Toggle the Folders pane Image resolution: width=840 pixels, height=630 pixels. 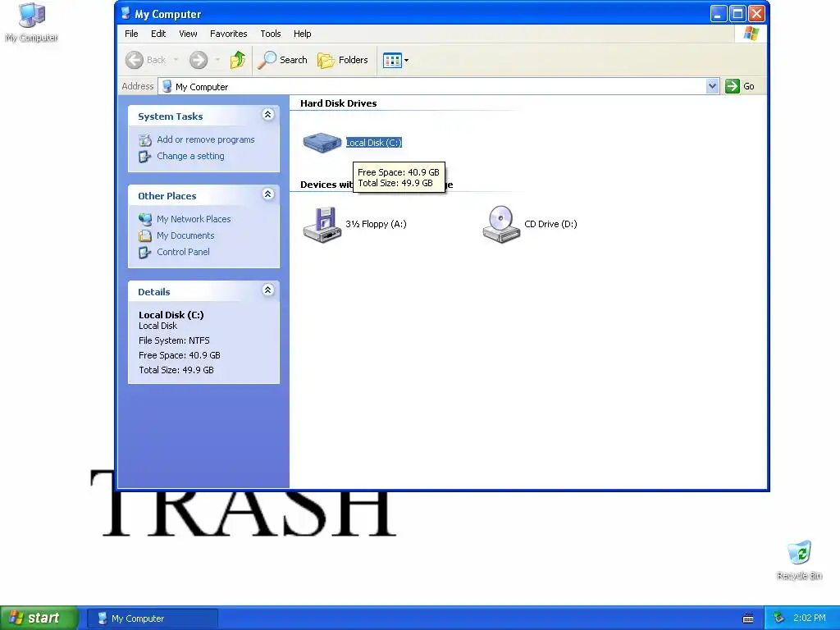point(343,60)
